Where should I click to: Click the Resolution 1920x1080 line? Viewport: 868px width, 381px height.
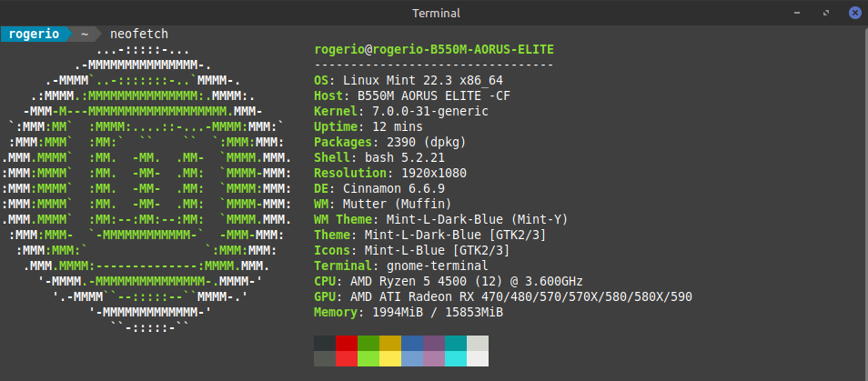tap(390, 173)
